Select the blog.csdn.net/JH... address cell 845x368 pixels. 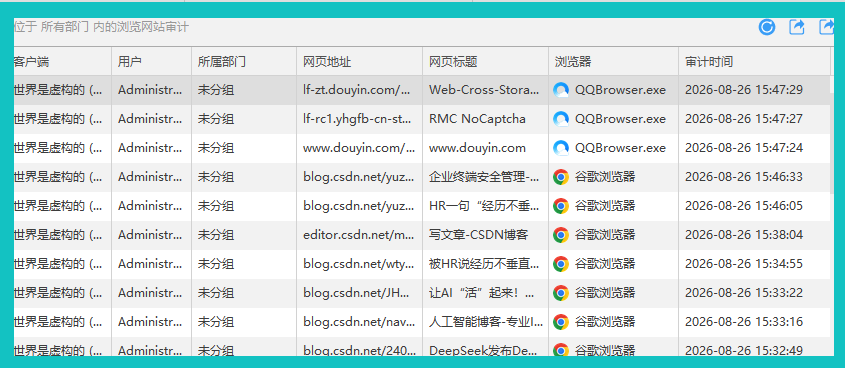pyautogui.click(x=359, y=294)
